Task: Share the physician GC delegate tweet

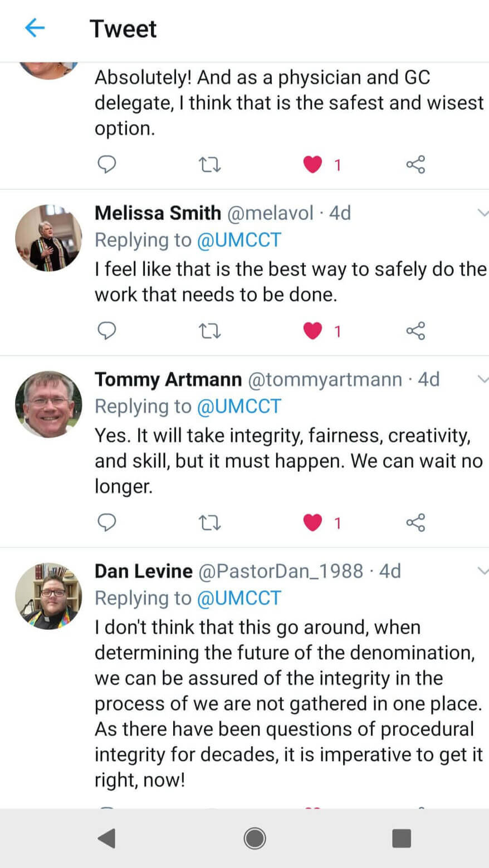Action: (416, 164)
